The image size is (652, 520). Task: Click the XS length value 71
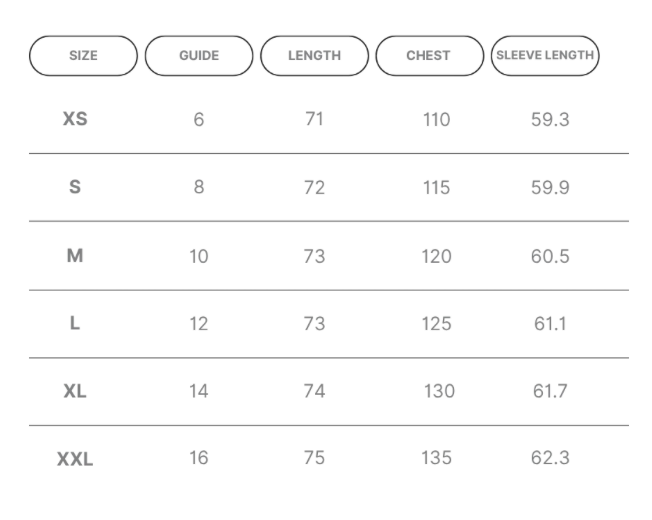pyautogui.click(x=314, y=119)
